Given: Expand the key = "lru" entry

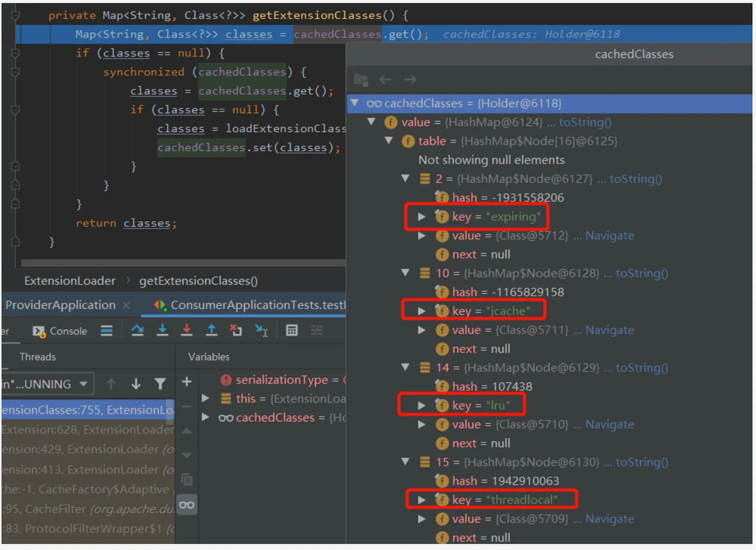Looking at the screenshot, I should (x=422, y=405).
